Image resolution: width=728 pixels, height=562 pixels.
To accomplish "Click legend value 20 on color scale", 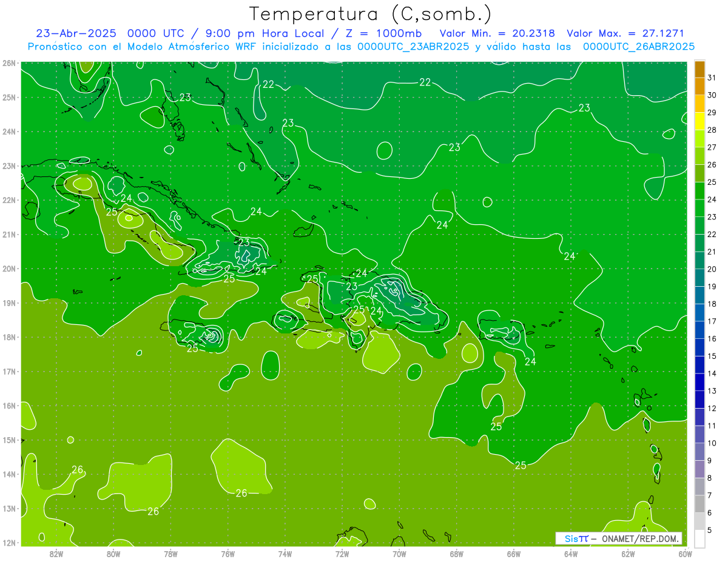I will click(712, 269).
